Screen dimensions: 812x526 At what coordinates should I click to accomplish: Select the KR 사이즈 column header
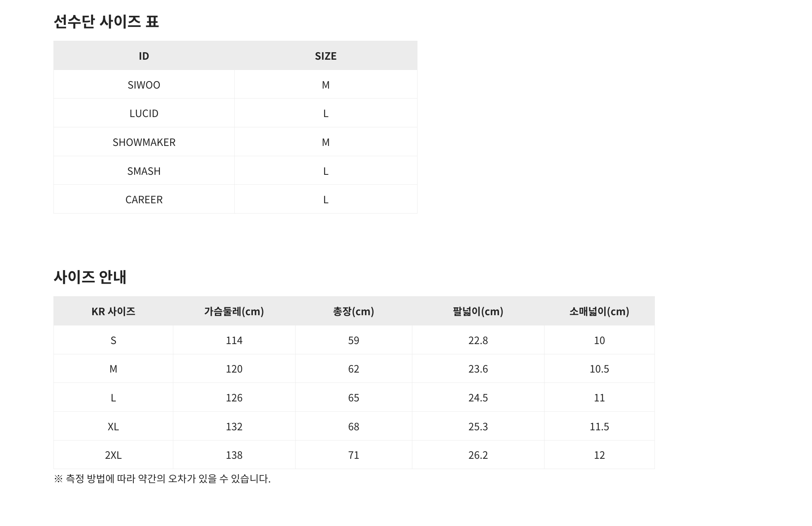pos(113,311)
